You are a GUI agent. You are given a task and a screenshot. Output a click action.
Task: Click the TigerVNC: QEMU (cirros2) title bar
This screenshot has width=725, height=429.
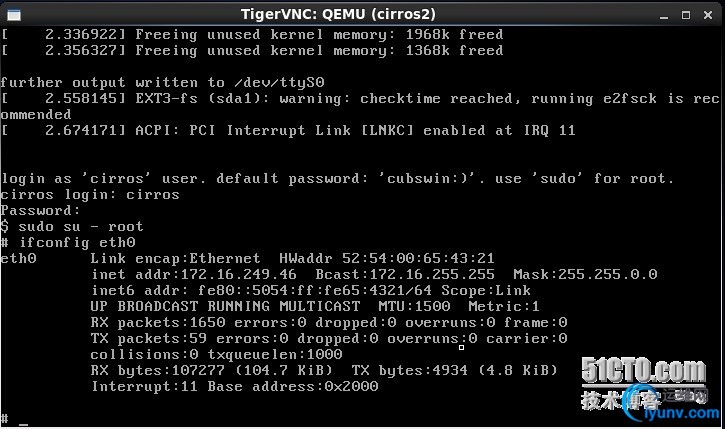point(338,14)
